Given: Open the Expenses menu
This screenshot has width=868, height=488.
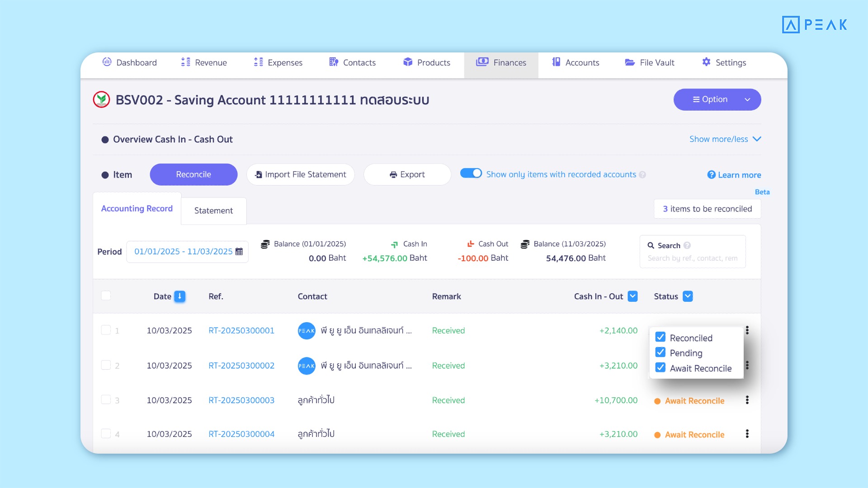Looking at the screenshot, I should pyautogui.click(x=278, y=62).
